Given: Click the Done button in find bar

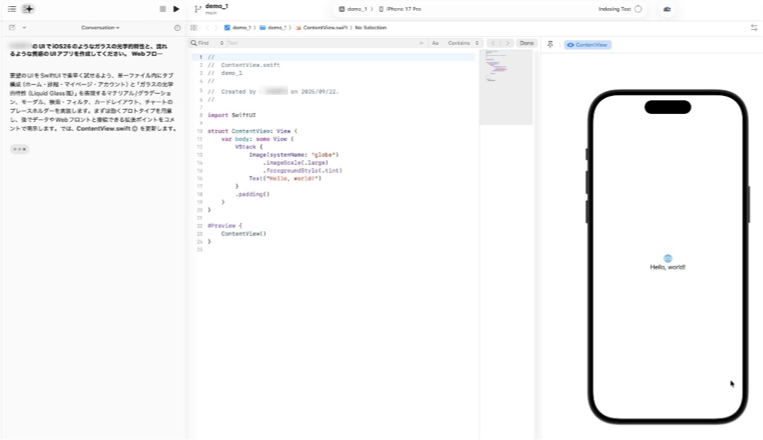Looking at the screenshot, I should [x=526, y=44].
